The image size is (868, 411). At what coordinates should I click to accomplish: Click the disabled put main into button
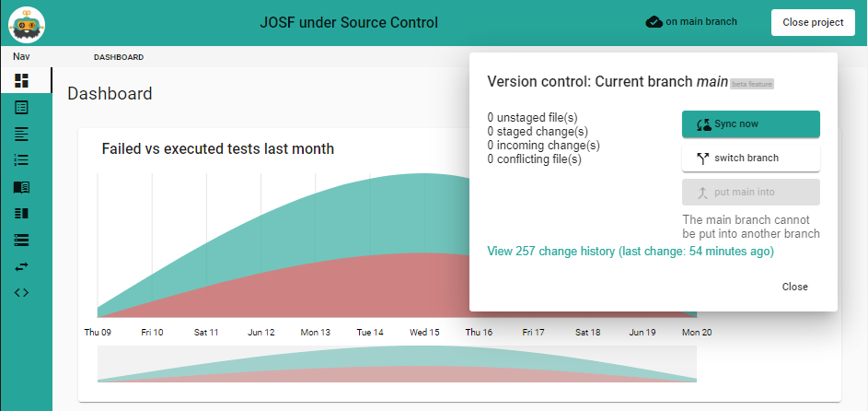click(750, 193)
